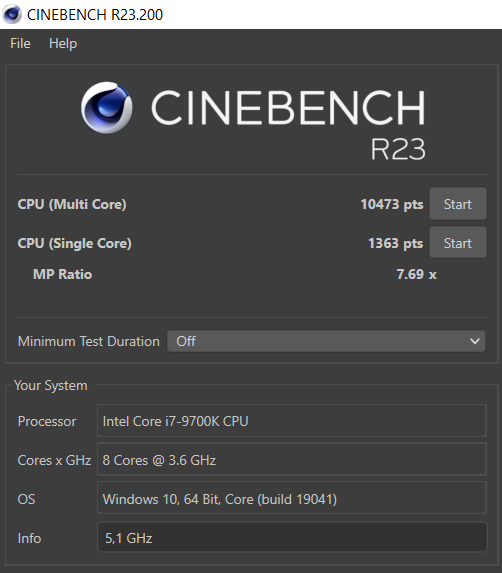Select the Processor field Intel Core i7-9700K
This screenshot has width=502, height=573.
coord(292,421)
